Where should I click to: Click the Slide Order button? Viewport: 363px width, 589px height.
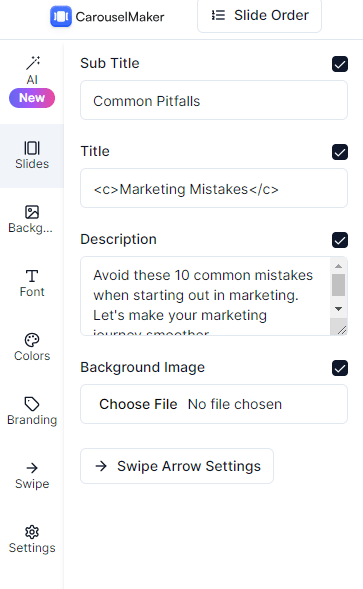259,15
